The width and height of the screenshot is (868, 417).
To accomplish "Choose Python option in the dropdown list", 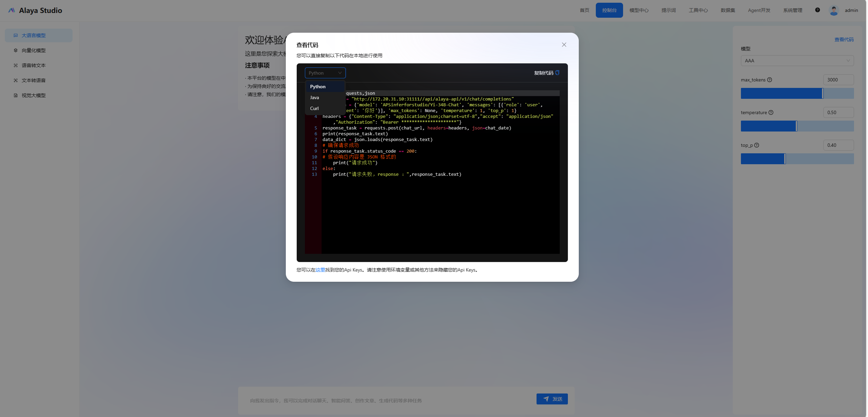I will (x=317, y=87).
